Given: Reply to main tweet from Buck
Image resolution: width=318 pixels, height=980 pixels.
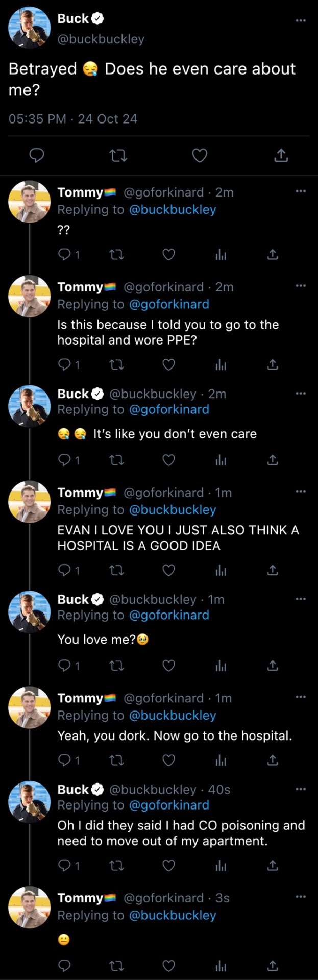Looking at the screenshot, I should coord(36,156).
